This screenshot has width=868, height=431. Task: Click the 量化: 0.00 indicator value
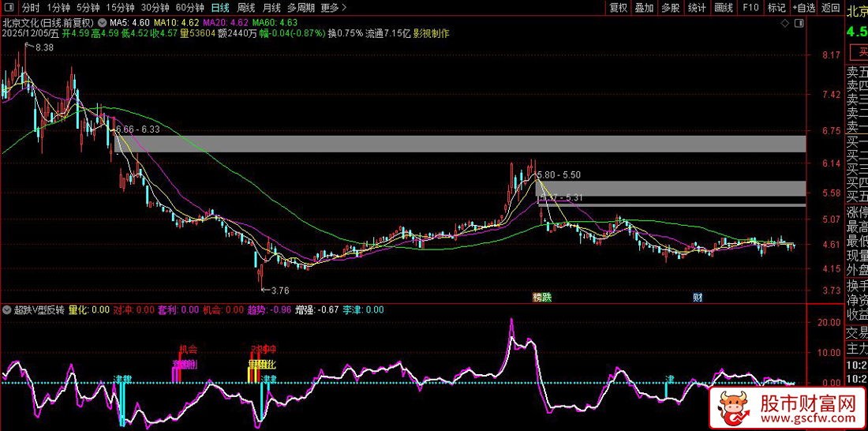89,309
